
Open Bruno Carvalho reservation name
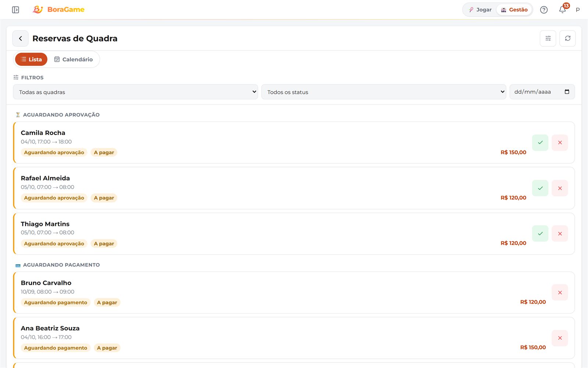(x=46, y=283)
